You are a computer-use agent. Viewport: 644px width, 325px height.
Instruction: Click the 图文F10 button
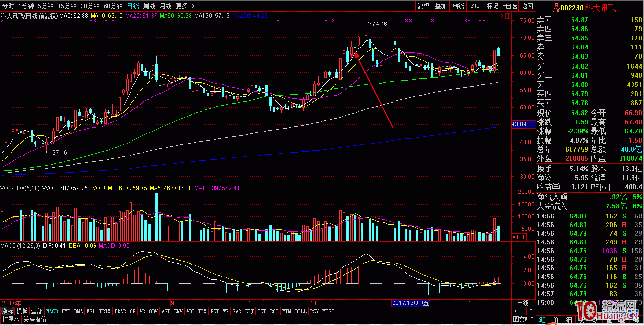coord(523,319)
